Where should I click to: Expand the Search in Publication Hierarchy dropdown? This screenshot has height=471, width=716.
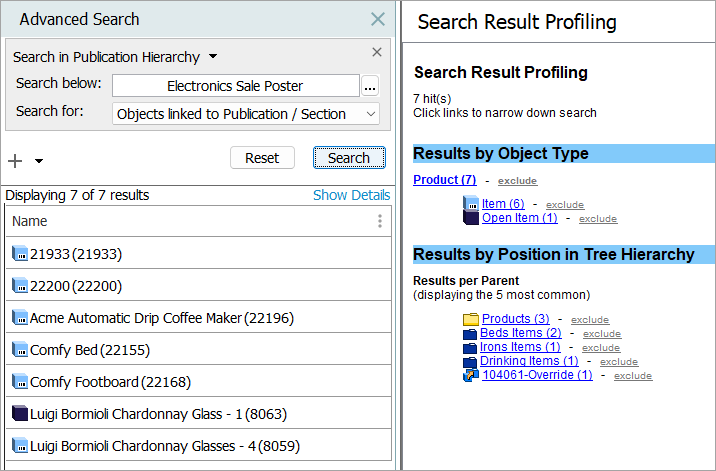click(213, 57)
